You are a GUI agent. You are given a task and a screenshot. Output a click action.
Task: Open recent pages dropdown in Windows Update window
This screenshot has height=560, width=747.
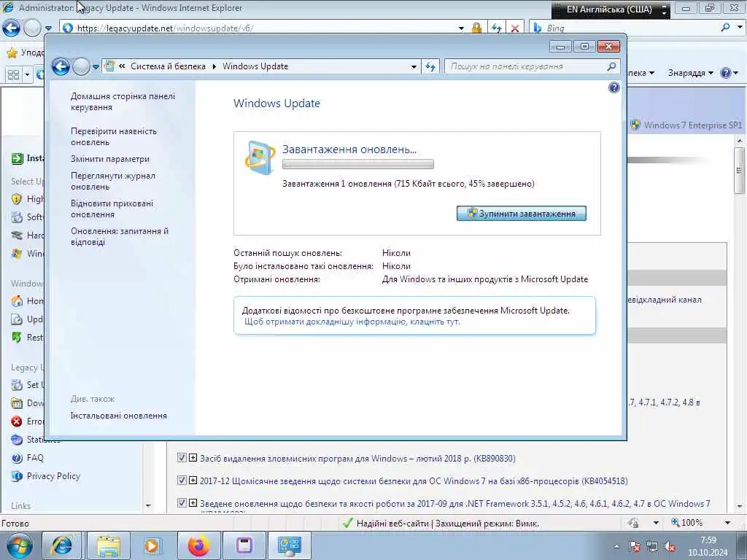[x=96, y=67]
